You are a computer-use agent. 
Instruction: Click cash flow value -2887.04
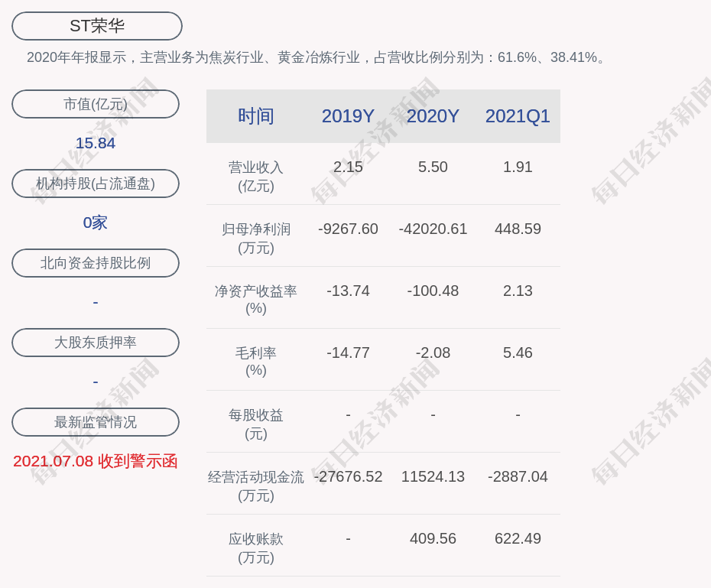pyautogui.click(x=518, y=476)
